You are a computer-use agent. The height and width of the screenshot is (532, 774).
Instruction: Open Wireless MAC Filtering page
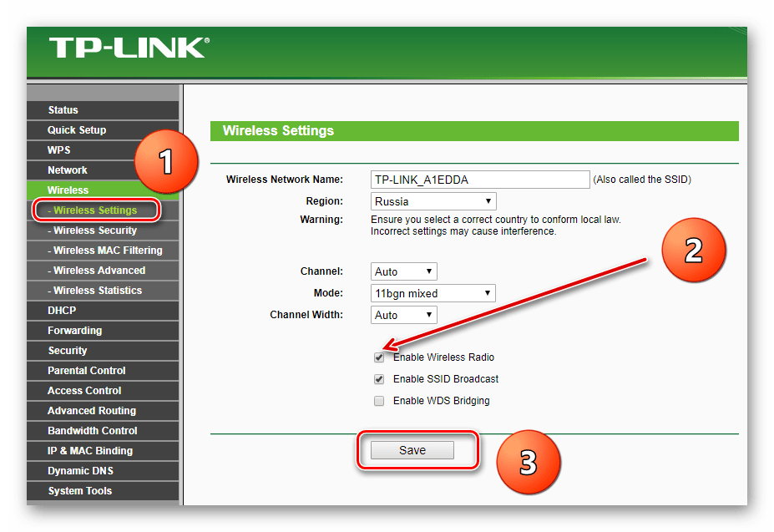click(x=103, y=251)
